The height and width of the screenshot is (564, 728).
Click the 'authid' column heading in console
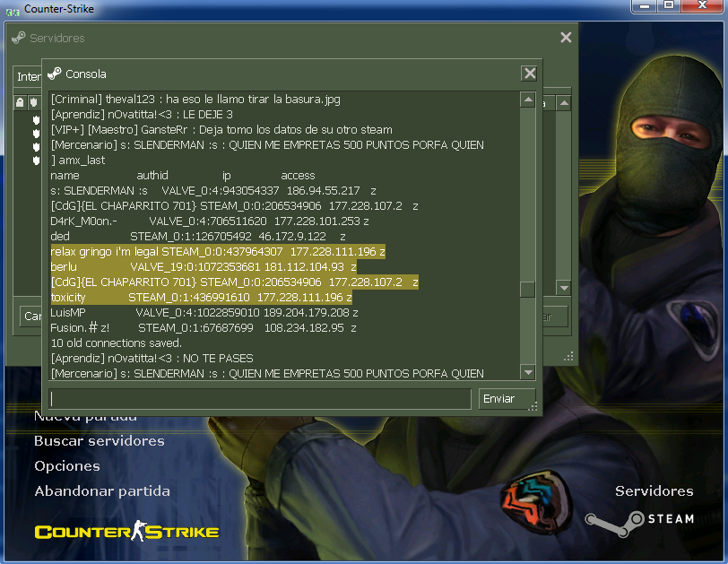(x=152, y=176)
